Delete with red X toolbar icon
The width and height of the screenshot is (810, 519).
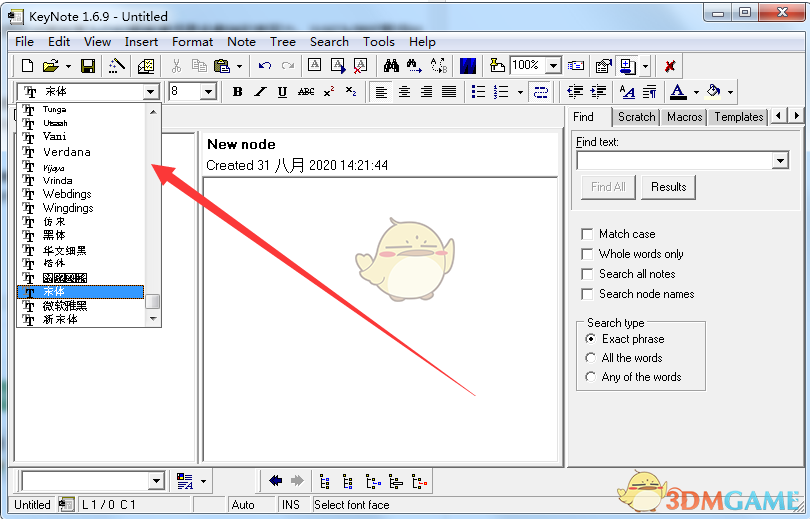pos(670,66)
